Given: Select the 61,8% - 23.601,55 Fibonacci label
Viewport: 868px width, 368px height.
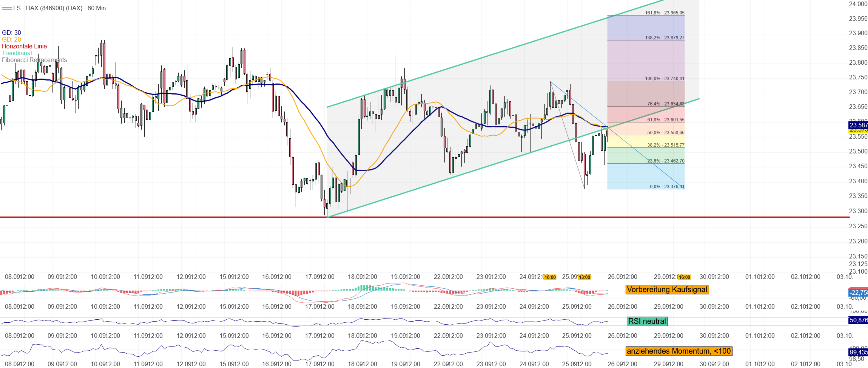Looking at the screenshot, I should coord(665,120).
